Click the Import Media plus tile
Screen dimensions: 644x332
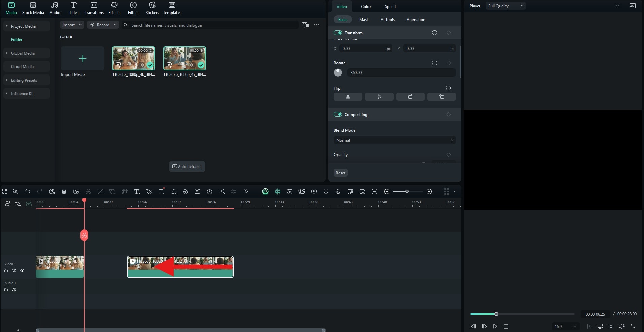(83, 58)
